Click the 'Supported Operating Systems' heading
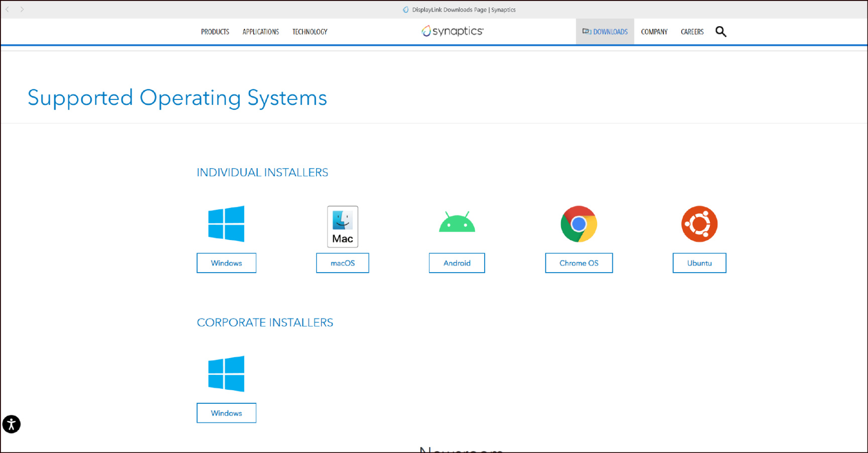Screen dimensions: 868x453 coord(177,98)
